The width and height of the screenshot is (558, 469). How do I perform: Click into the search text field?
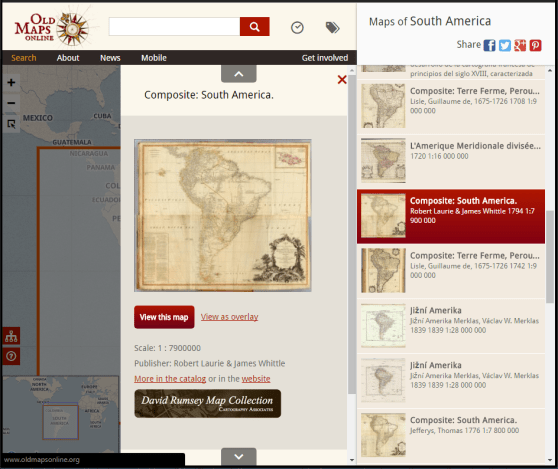pyautogui.click(x=174, y=27)
